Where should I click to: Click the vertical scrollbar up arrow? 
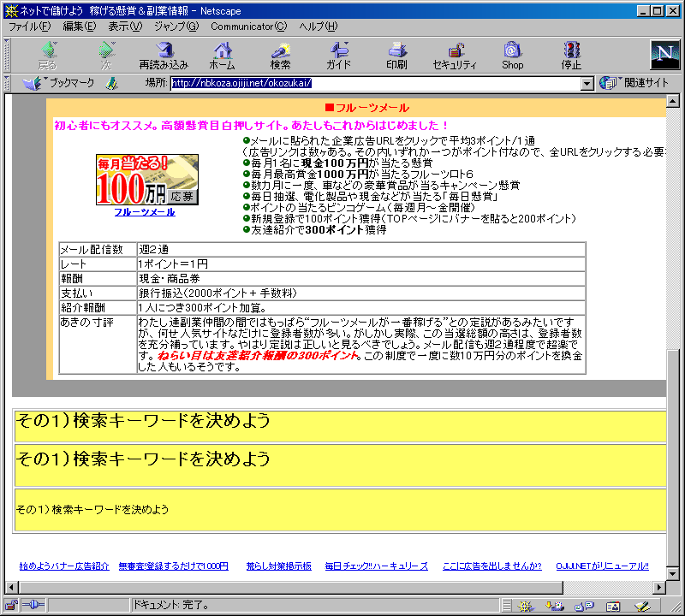[673, 101]
